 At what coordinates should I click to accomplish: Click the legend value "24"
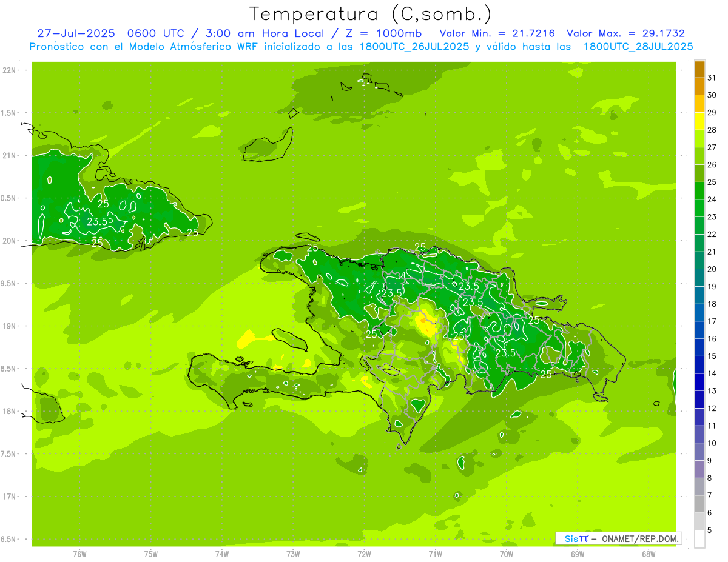point(712,199)
